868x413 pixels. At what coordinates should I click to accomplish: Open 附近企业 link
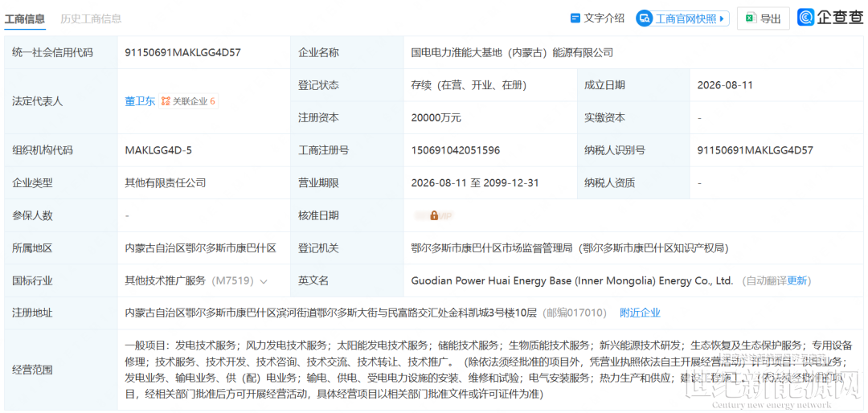(x=640, y=313)
